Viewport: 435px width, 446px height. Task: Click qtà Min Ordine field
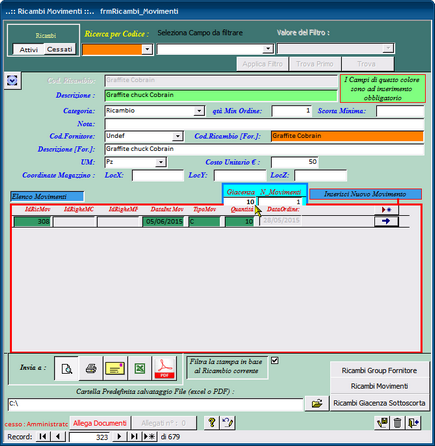click(x=292, y=111)
